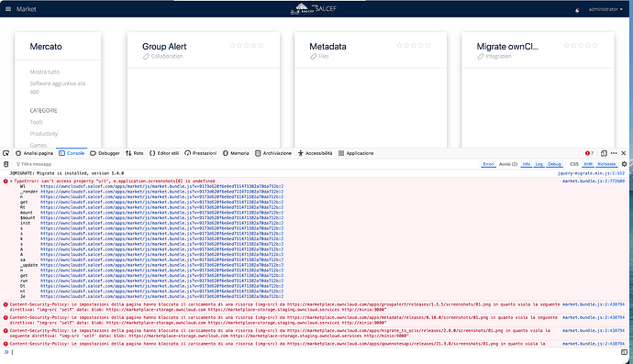Choose the Productivity category

coord(44,134)
